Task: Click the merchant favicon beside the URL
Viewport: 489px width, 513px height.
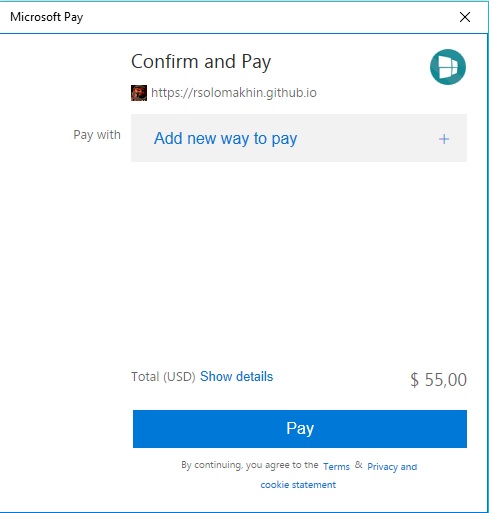Action: pyautogui.click(x=139, y=93)
